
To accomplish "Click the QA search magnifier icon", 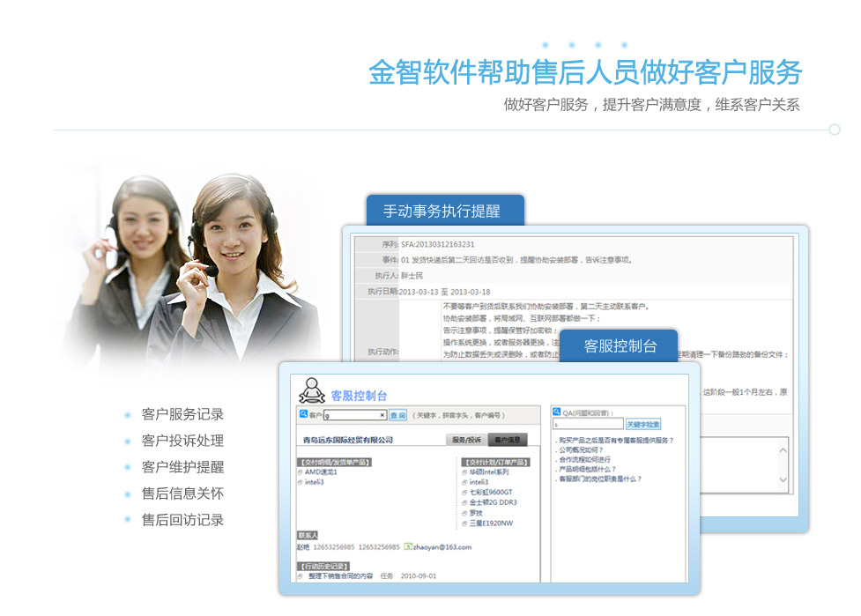I will point(557,412).
